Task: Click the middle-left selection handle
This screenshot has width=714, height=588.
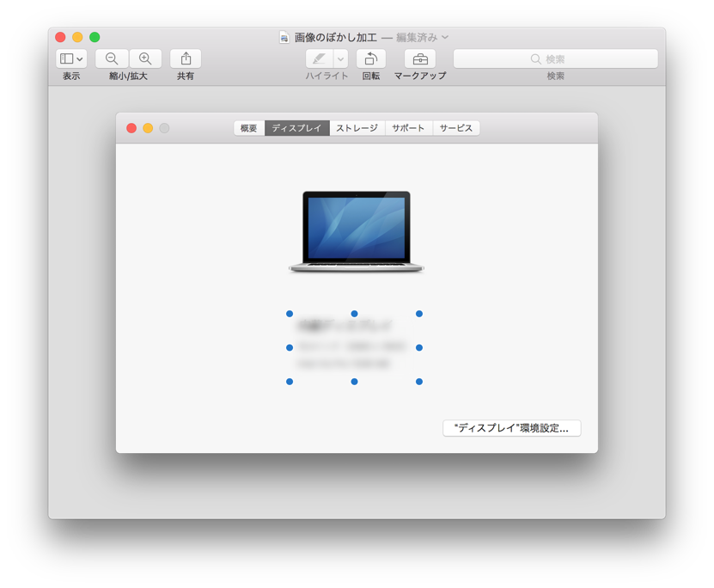Action: [290, 348]
